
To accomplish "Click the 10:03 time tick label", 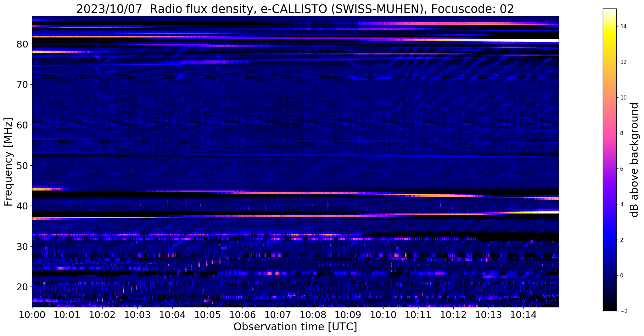I will click(137, 315).
